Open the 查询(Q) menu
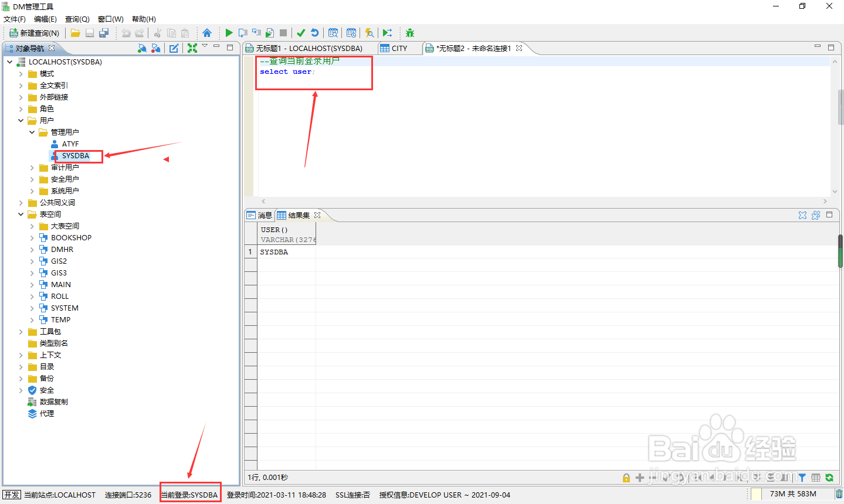The height and width of the screenshot is (504, 844). [x=77, y=19]
